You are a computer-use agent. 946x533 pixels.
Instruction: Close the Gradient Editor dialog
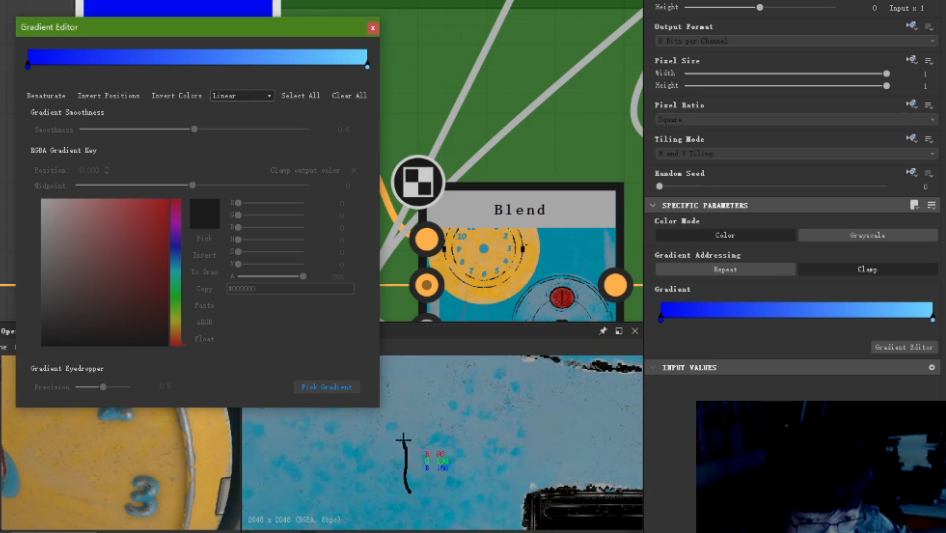coord(372,28)
